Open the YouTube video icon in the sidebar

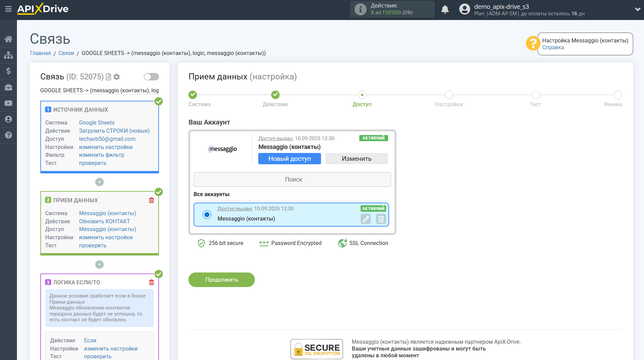[x=8, y=103]
